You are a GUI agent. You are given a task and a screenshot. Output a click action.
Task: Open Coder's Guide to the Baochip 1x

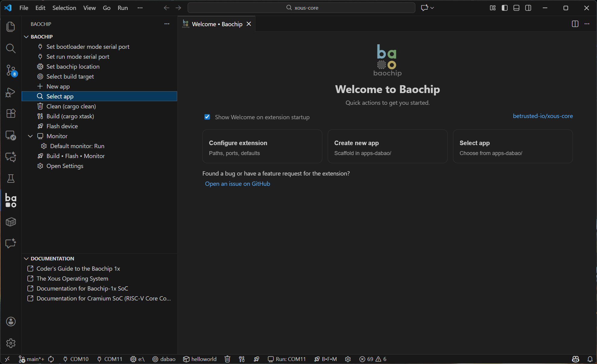(99, 269)
